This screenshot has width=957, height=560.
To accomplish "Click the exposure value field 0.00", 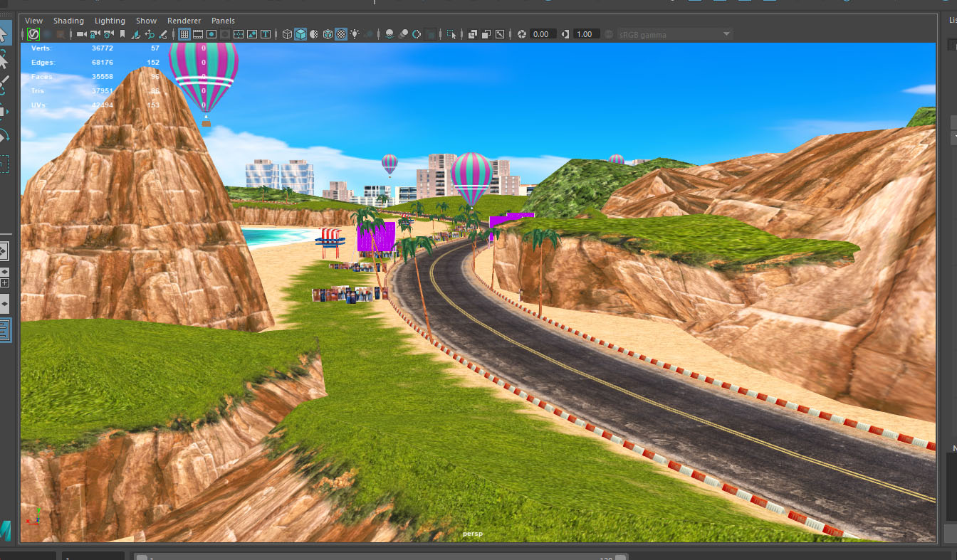I will pos(542,34).
